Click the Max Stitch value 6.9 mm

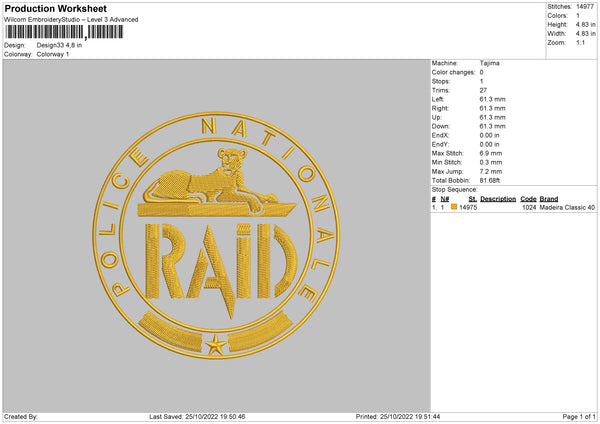point(491,153)
